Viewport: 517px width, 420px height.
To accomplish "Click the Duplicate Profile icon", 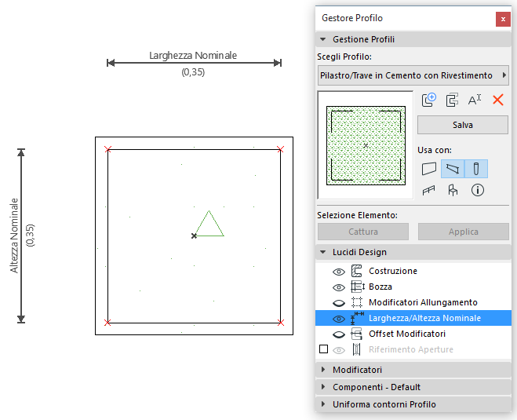I will tap(452, 100).
